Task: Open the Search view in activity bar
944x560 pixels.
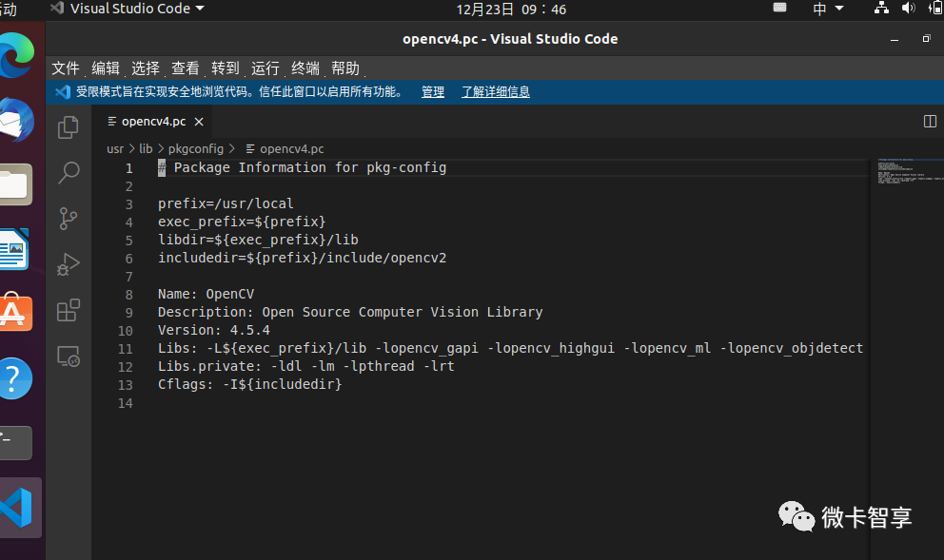Action: pos(68,173)
